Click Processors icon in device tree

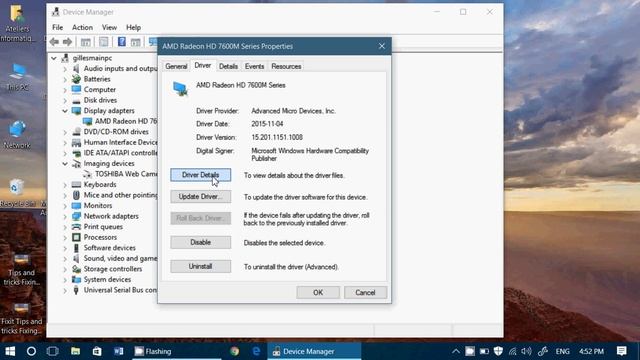point(76,237)
